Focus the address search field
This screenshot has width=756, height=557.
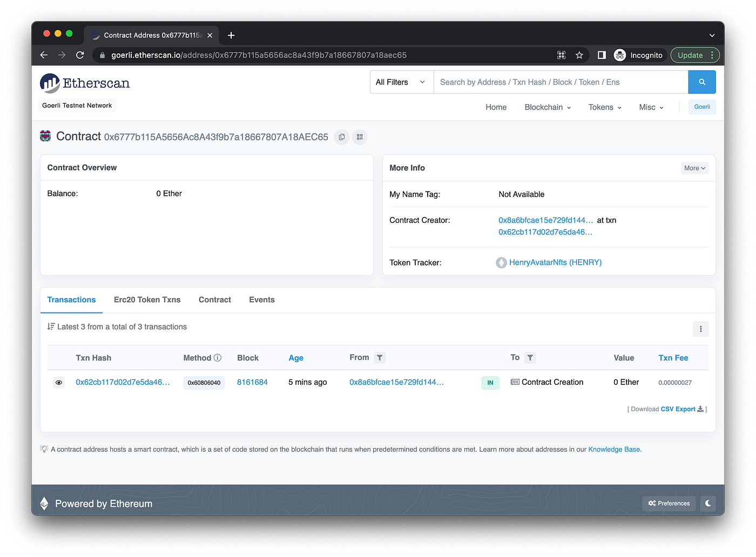[561, 82]
